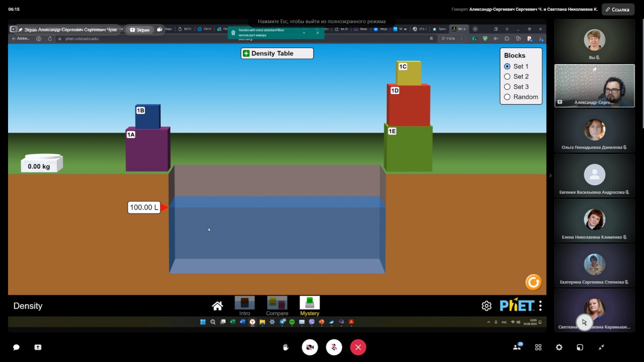Select the Random blocks option
The image size is (644, 362).
pyautogui.click(x=521, y=97)
